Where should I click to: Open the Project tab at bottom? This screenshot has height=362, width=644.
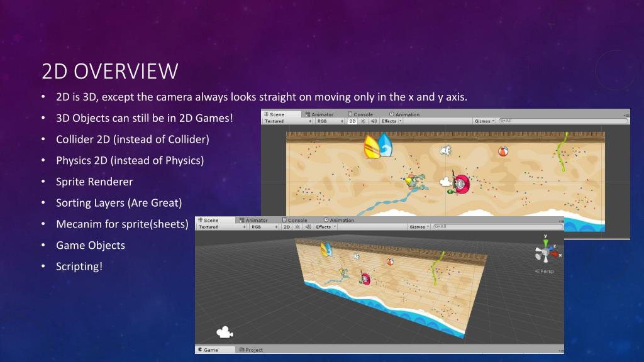(251, 350)
